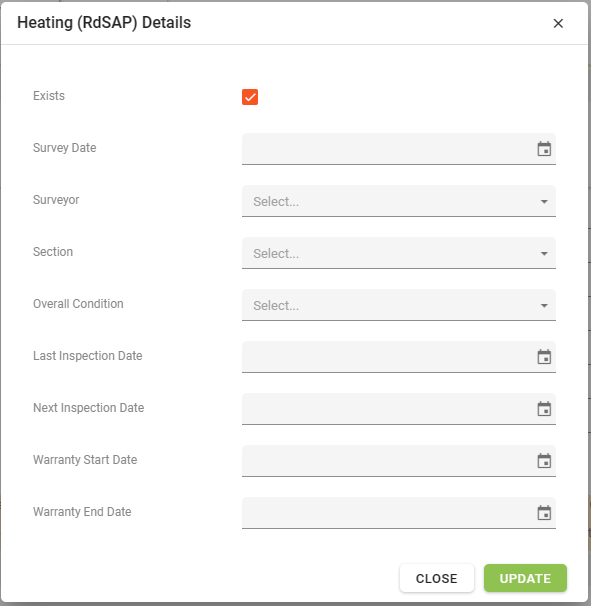Expand the Overall Condition dropdown arrow
Screen dimensions: 591x606
pyautogui.click(x=544, y=306)
